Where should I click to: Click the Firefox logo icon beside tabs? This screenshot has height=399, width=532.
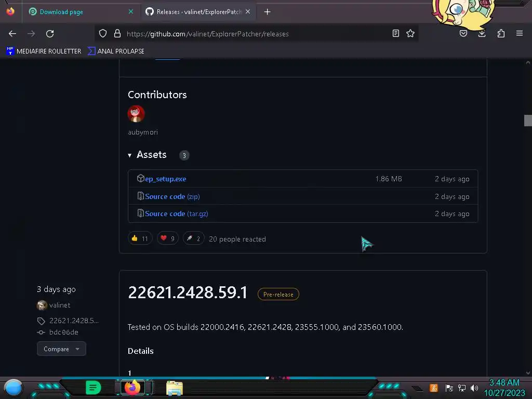coord(10,11)
